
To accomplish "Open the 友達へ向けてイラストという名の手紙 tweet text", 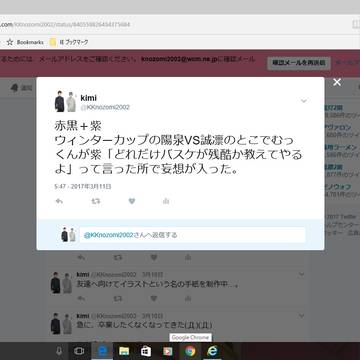I will click(158, 284).
